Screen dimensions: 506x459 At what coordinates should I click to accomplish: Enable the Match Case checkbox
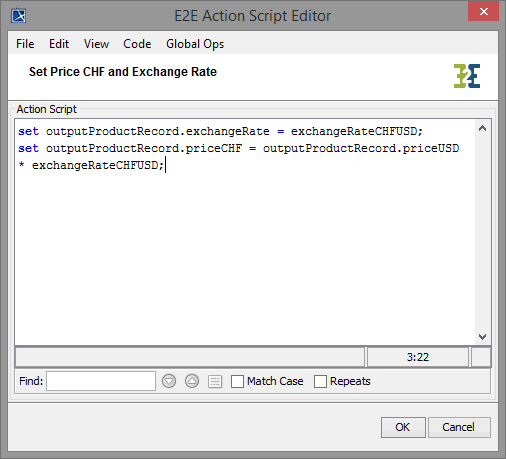[x=237, y=381]
